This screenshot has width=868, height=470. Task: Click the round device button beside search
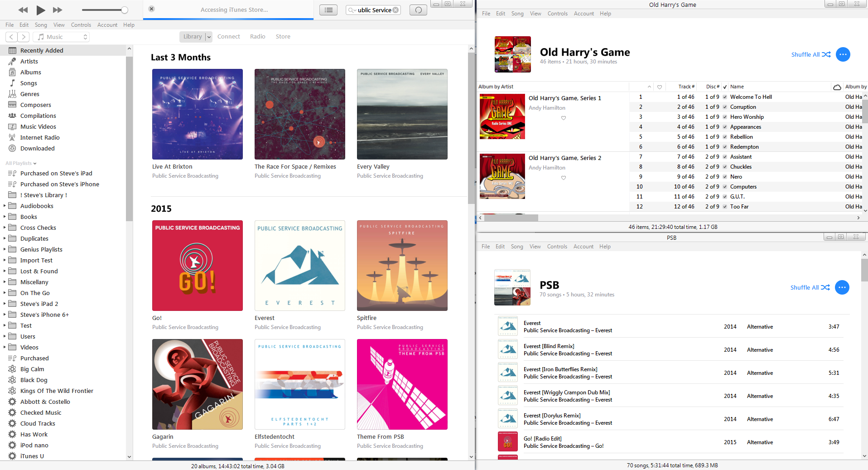[418, 10]
